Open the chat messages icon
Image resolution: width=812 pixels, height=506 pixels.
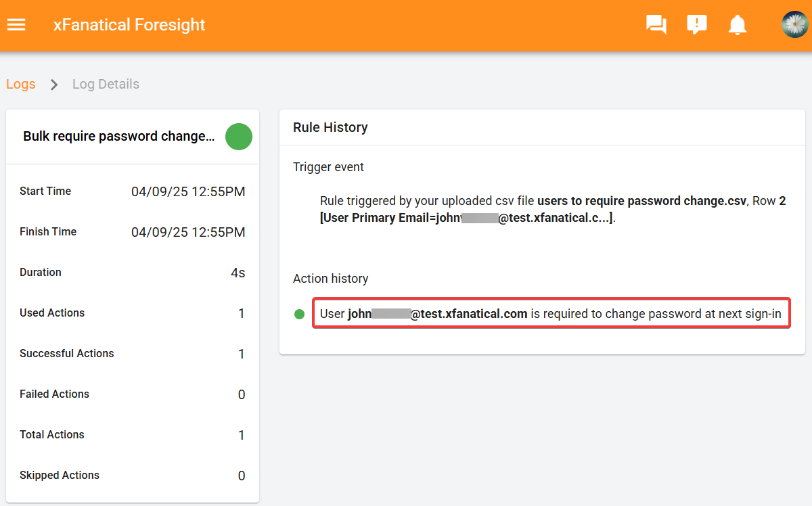click(x=656, y=25)
